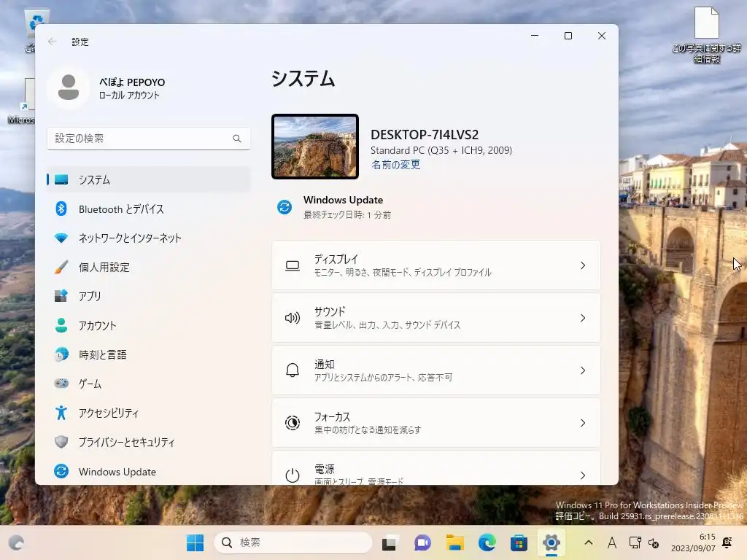Click the Settings gear taskbar icon
Image resolution: width=747 pixels, height=560 pixels.
(551, 542)
